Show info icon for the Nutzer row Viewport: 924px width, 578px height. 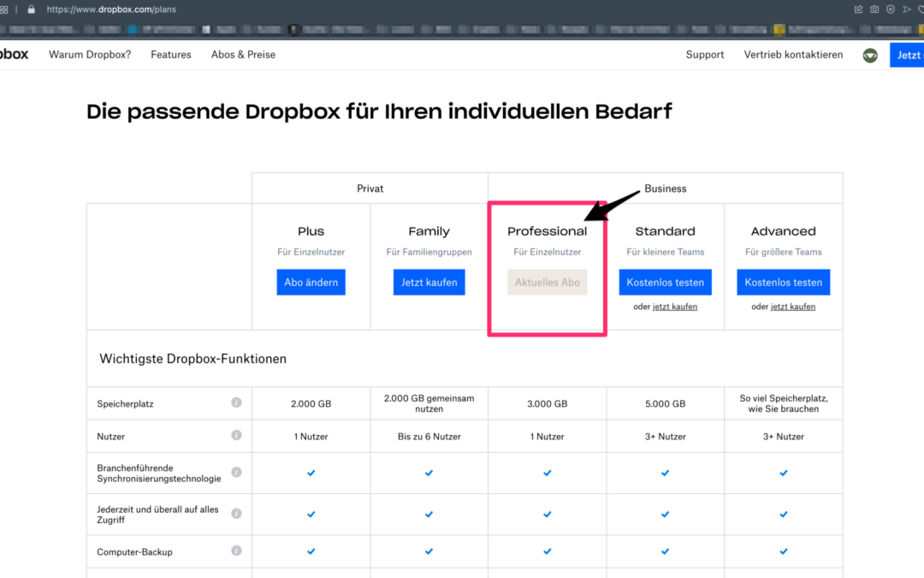236,435
